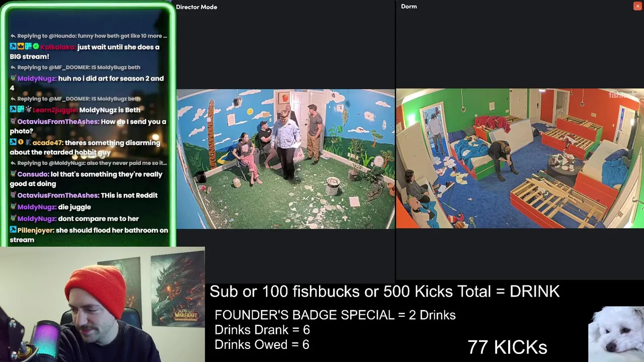Close the Dorm camera panel
The width and height of the screenshot is (644, 362).
637,6
